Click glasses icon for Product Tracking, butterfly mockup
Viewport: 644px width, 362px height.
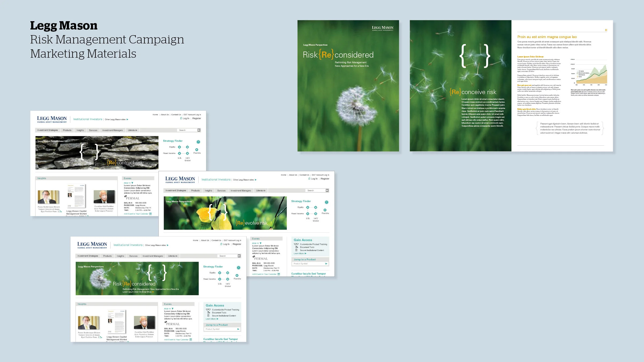click(x=296, y=244)
